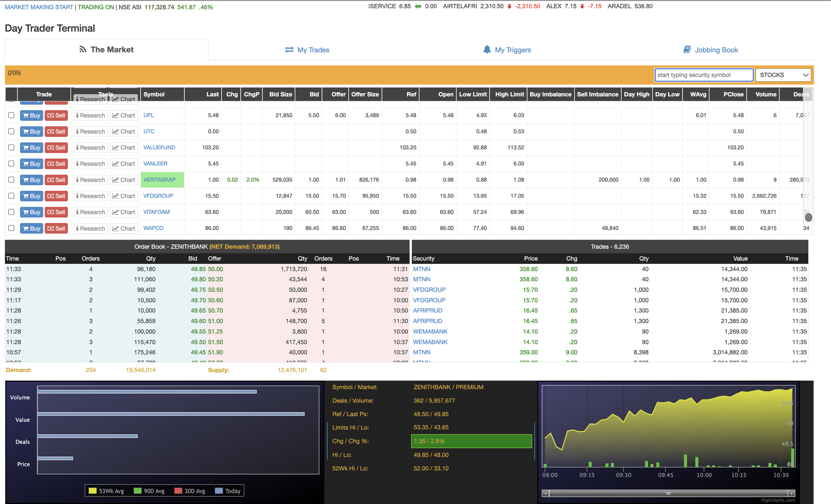Click the chart scrollbar left arrow

point(545,493)
